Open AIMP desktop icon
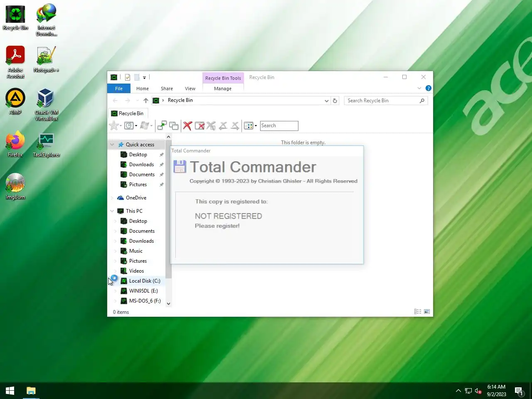Screen dimensions: 532x399 [15, 102]
